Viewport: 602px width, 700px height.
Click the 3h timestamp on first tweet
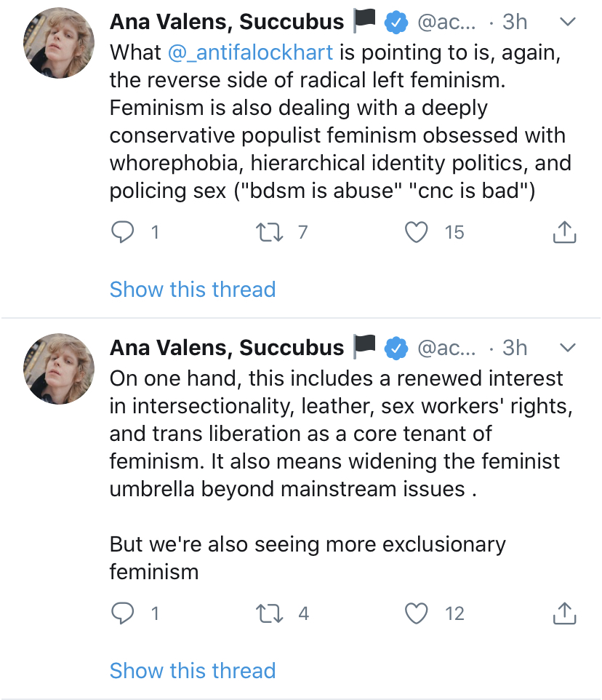click(x=515, y=23)
